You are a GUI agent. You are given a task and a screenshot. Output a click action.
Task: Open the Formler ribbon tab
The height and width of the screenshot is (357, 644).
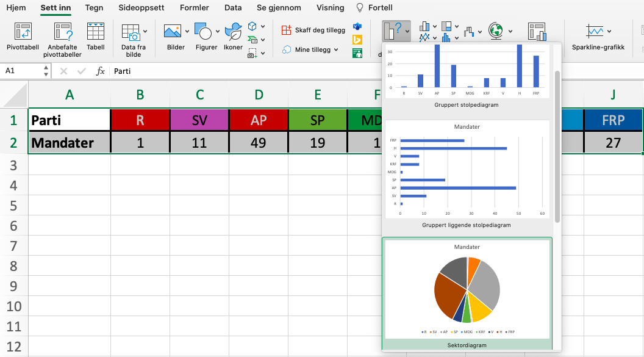tap(194, 8)
